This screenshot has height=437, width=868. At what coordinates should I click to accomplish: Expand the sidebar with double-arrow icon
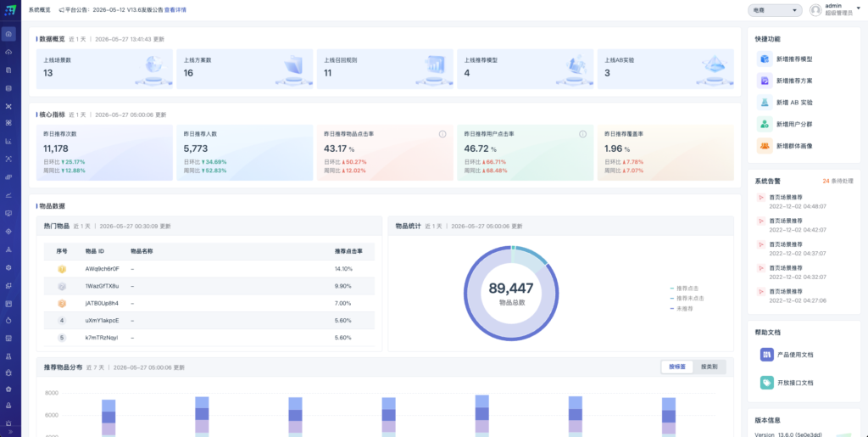click(x=8, y=431)
